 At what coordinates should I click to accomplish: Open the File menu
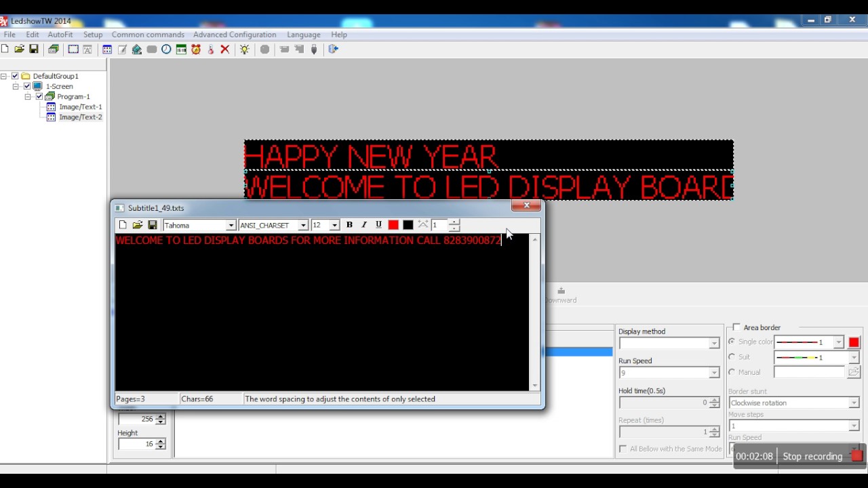(9, 35)
